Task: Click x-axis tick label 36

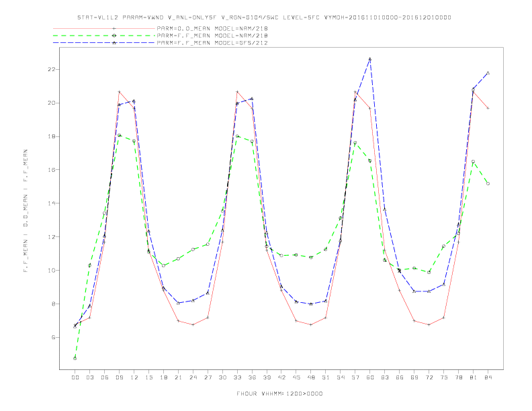Action: tap(252, 377)
